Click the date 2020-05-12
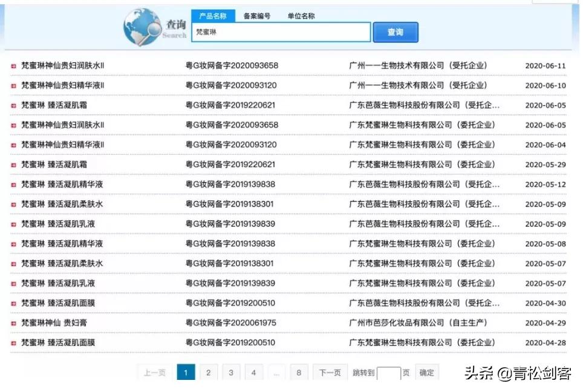Screen dimensions: 583x392 (x=546, y=185)
